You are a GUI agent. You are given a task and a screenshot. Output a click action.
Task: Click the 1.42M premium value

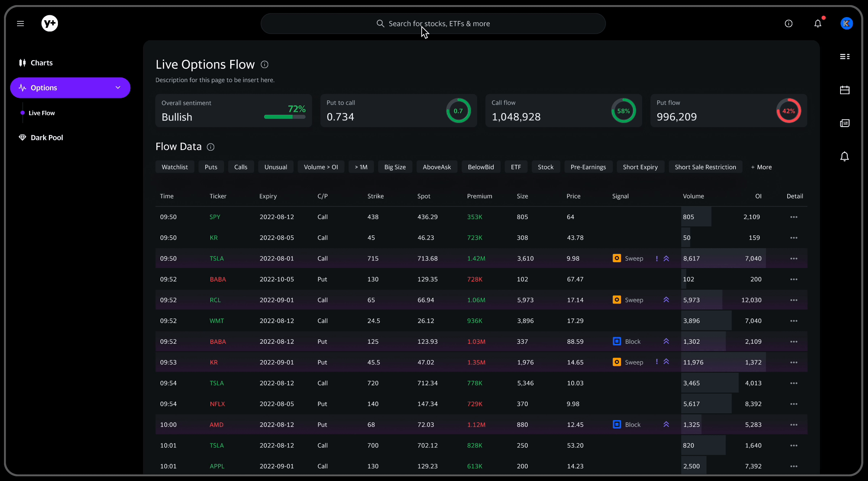476,259
